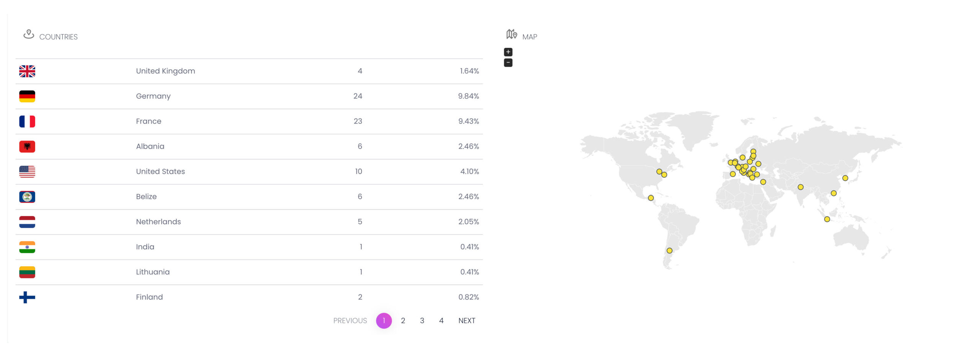Click the Map header icon
980x357 pixels.
511,34
